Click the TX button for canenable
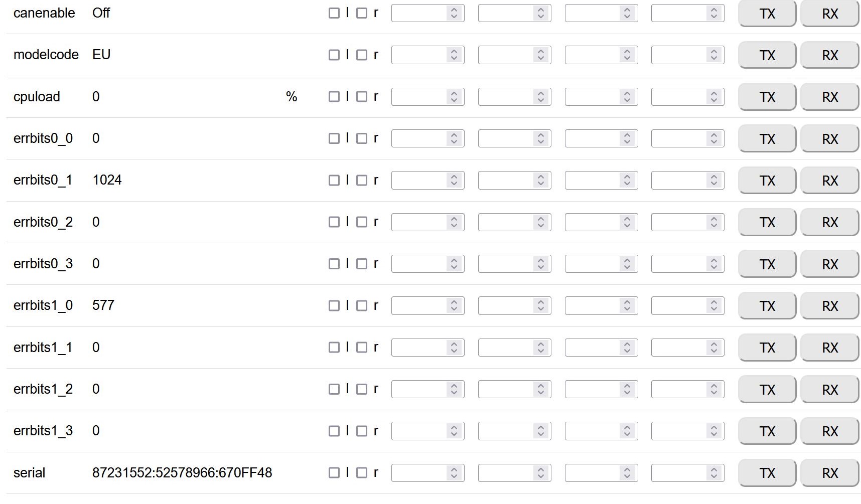The width and height of the screenshot is (861, 504). click(767, 14)
